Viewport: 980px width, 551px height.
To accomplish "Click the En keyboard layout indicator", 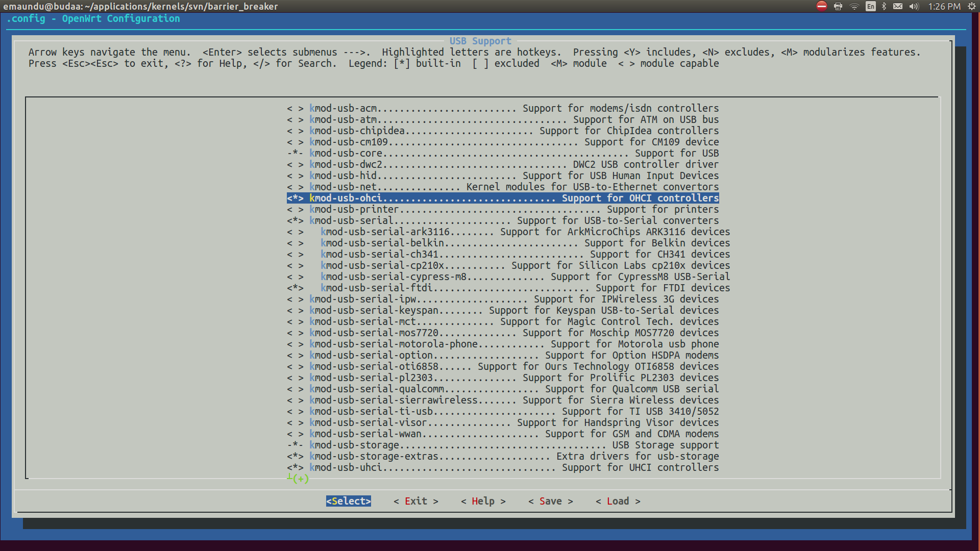I will [x=870, y=6].
